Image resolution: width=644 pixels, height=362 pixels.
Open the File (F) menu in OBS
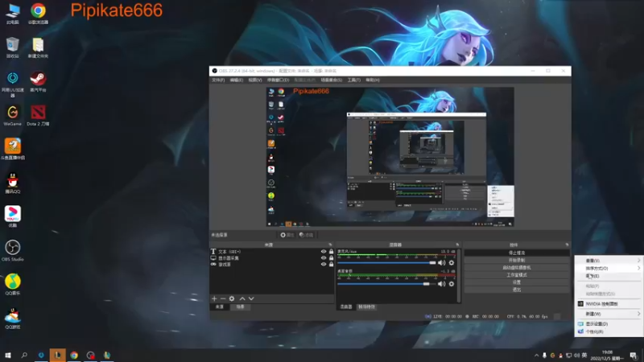218,80
